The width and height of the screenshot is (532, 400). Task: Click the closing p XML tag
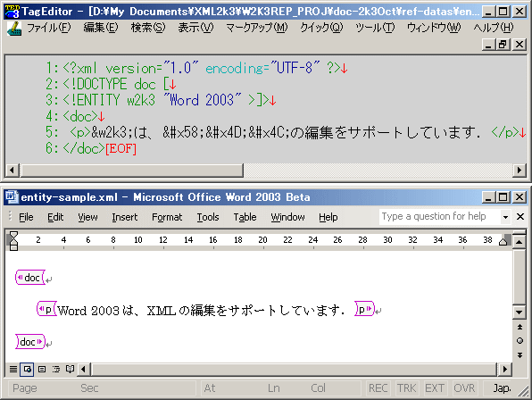tap(364, 309)
